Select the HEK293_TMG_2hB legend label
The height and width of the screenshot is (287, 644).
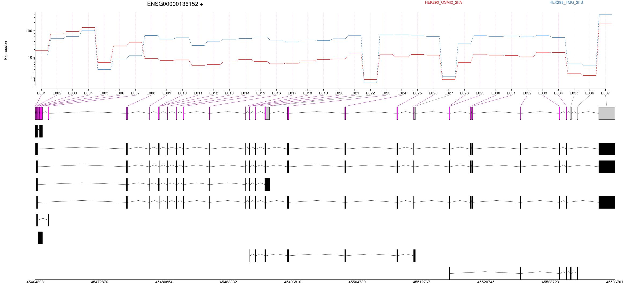[566, 2]
